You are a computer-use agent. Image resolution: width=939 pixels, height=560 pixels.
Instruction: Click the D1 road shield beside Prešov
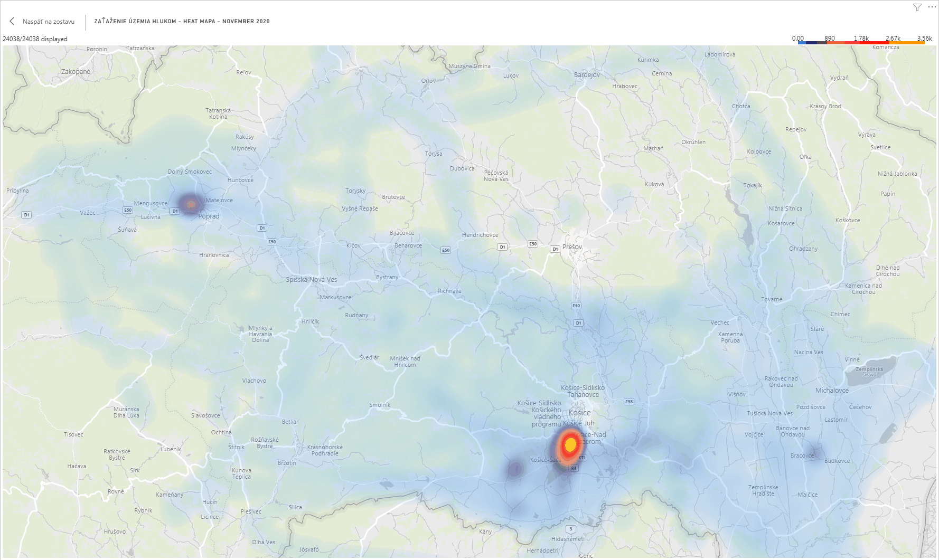(x=555, y=249)
